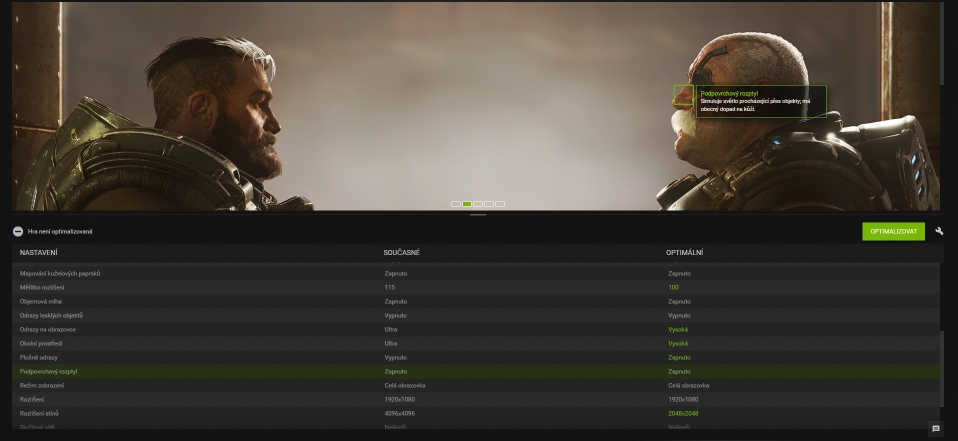Open custom settings via the wrench icon
Viewport: 958px width, 441px height.
(940, 231)
